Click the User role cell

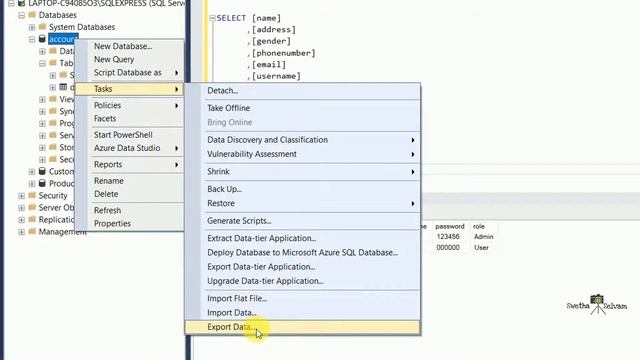pos(481,248)
